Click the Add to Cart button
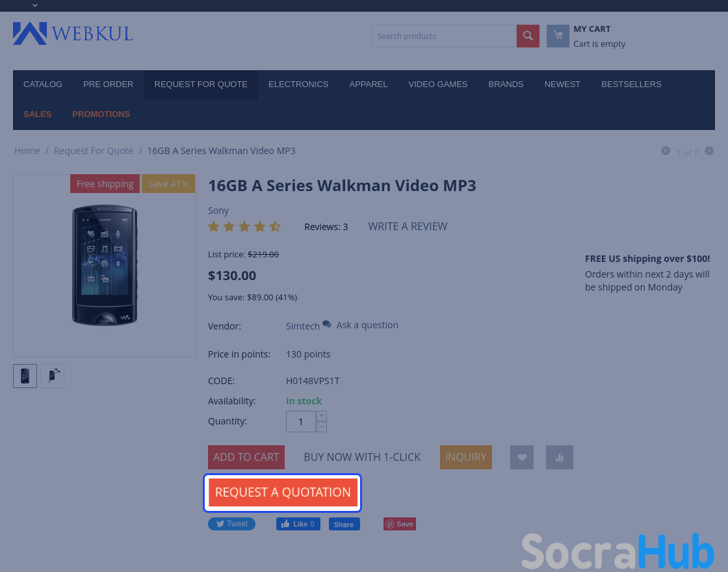Viewport: 728px width, 572px height. tap(246, 458)
